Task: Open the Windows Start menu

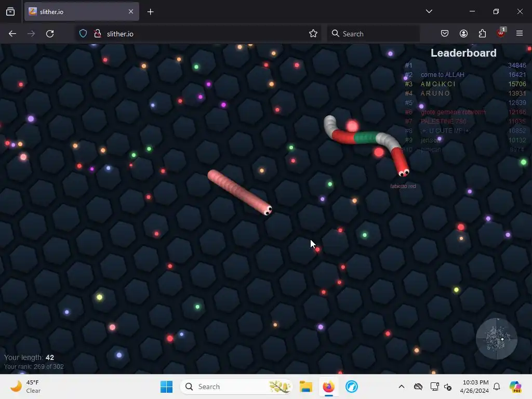Action: coord(166,387)
